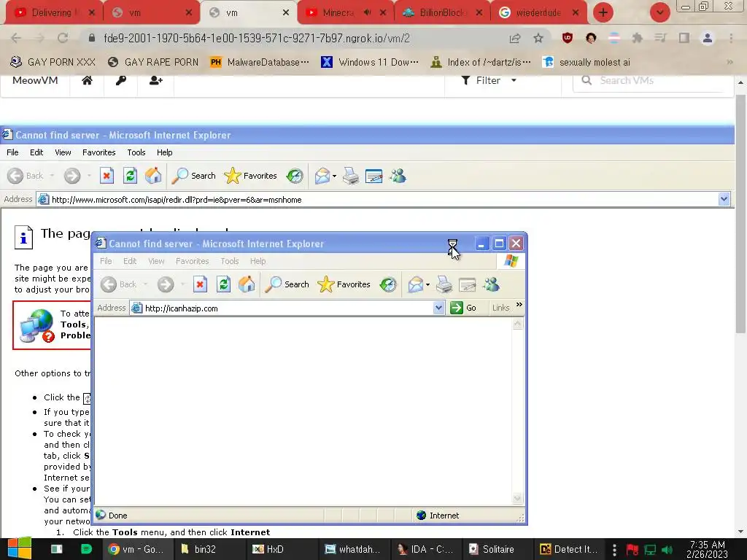Viewport: 747px width, 560px height.
Task: Open the MalwareDatabase bookmark
Action: [x=260, y=63]
